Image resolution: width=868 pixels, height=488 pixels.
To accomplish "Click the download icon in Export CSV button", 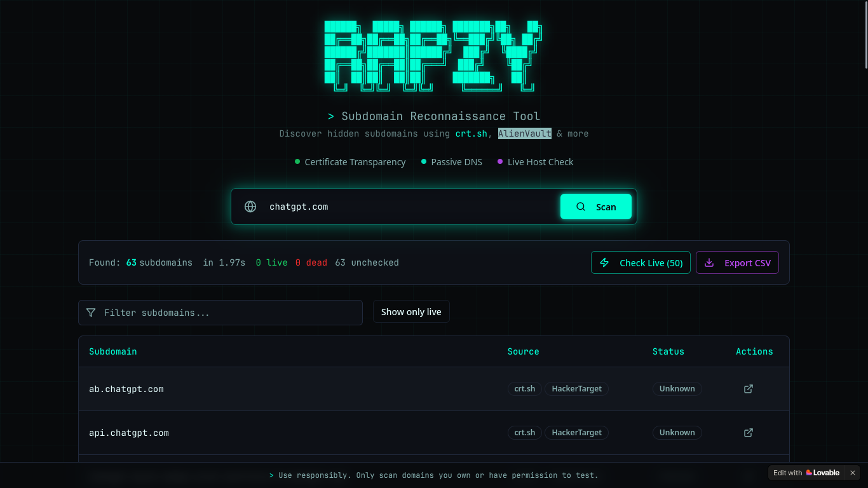I will [x=709, y=262].
